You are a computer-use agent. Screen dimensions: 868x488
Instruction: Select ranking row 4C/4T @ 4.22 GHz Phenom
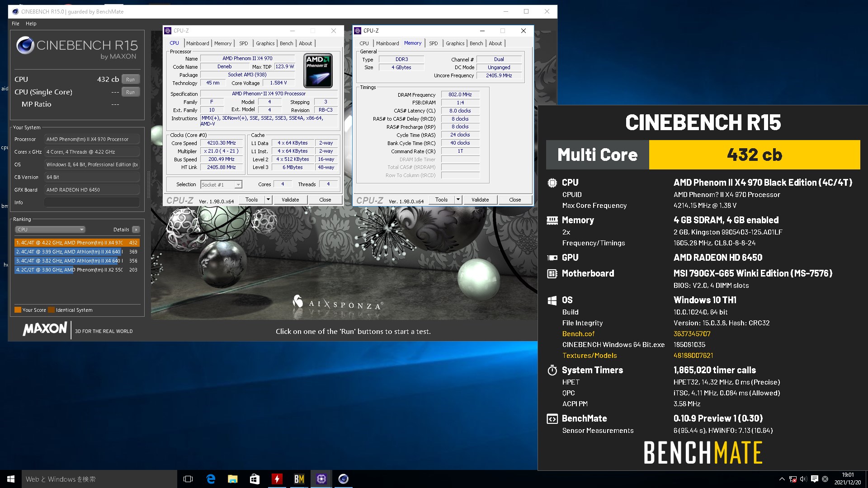click(77, 243)
